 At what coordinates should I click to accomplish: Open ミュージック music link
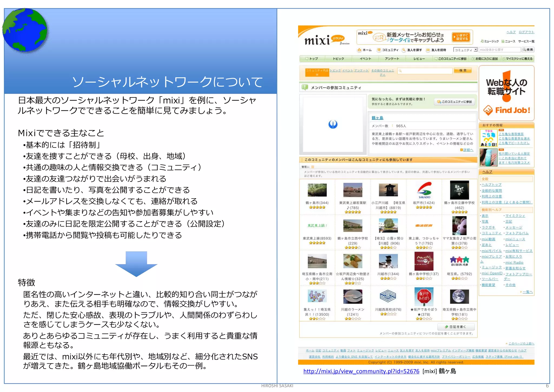pyautogui.click(x=489, y=41)
